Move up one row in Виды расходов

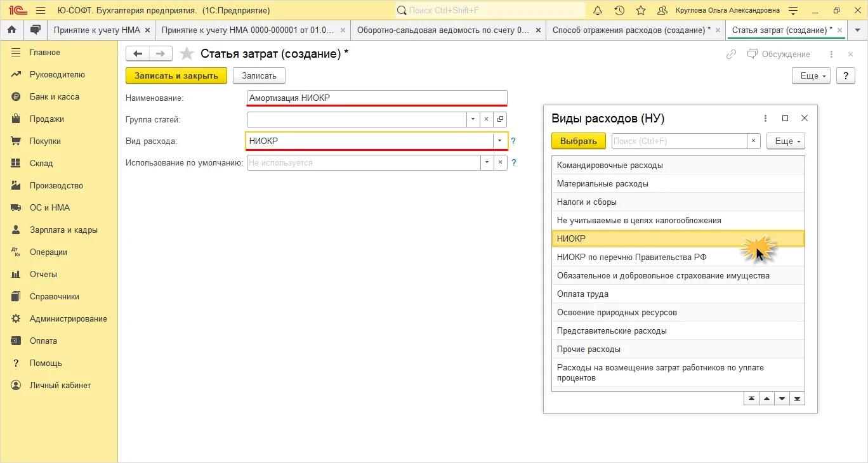766,398
